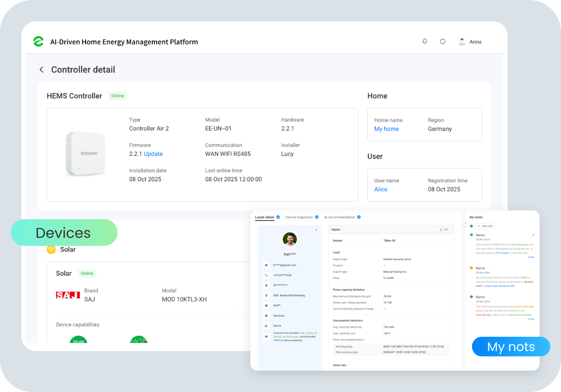Click the notification bell icon

[x=424, y=41]
